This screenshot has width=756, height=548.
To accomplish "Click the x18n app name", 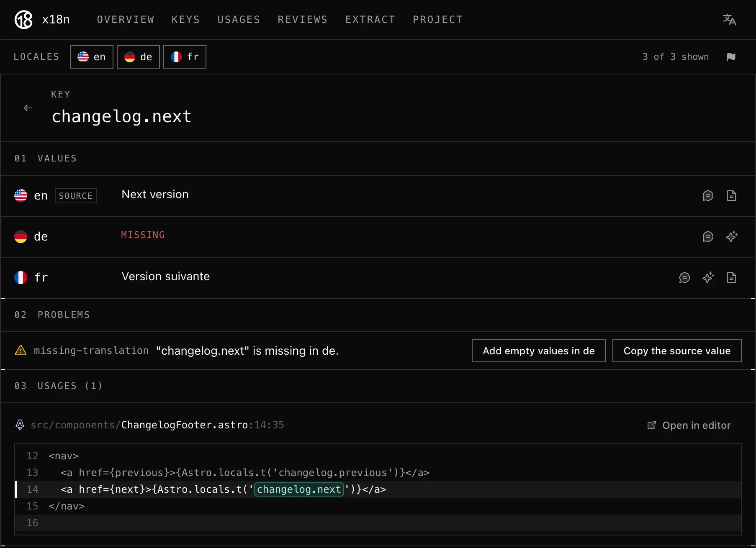I will (56, 20).
